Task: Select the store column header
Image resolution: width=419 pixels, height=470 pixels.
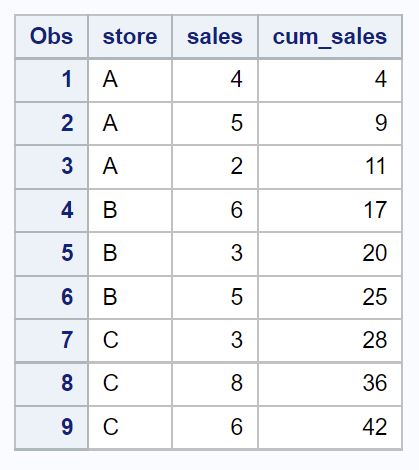Action: pyautogui.click(x=130, y=36)
